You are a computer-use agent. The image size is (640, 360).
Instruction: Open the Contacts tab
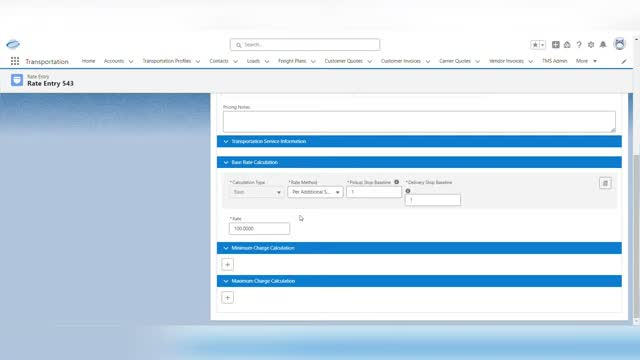pyautogui.click(x=219, y=61)
